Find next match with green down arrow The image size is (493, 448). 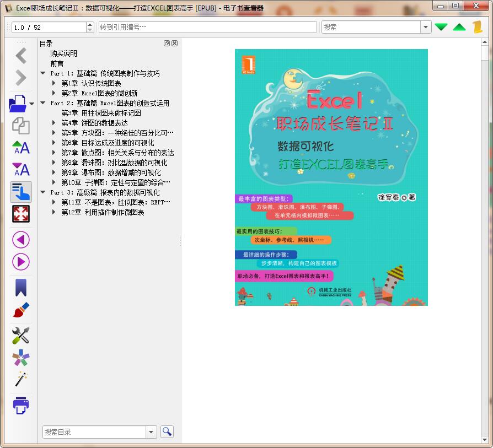tap(441, 27)
